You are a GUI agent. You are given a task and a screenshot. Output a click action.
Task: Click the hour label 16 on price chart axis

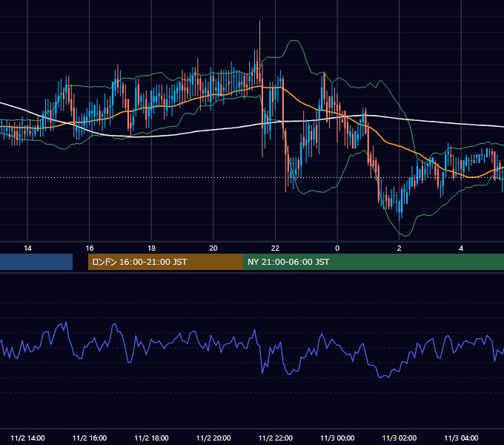pyautogui.click(x=90, y=248)
